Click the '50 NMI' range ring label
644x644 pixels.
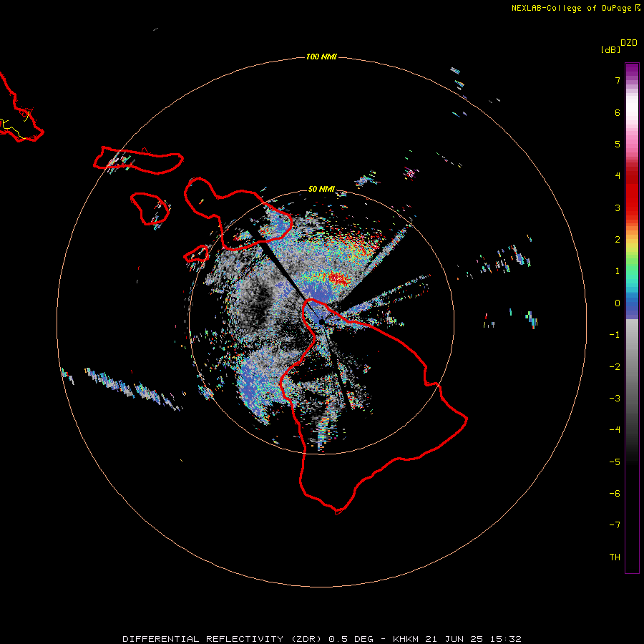point(321,189)
